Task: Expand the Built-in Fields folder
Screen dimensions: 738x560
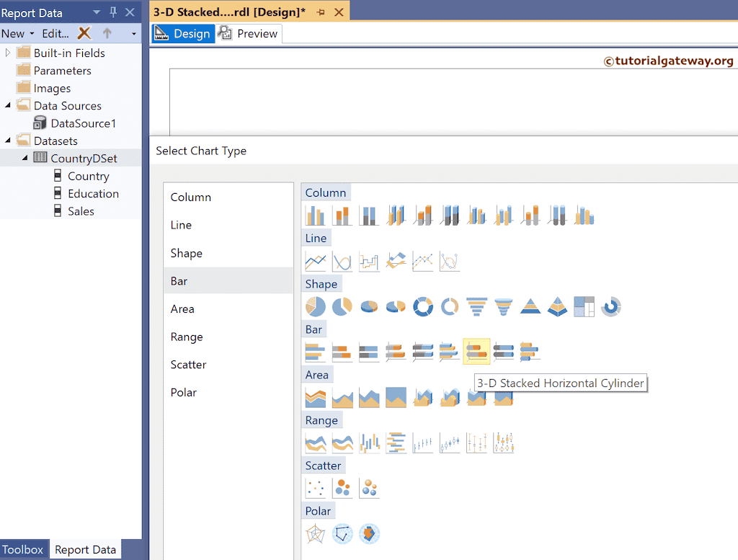Action: pos(7,53)
